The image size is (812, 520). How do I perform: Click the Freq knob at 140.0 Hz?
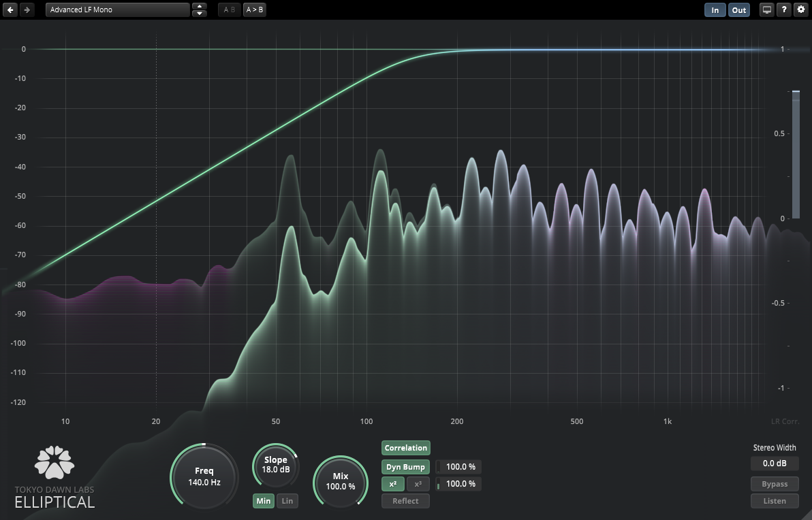204,476
